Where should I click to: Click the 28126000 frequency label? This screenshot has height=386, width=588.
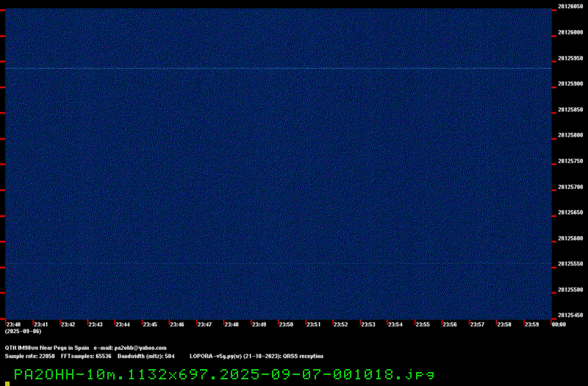(x=570, y=32)
